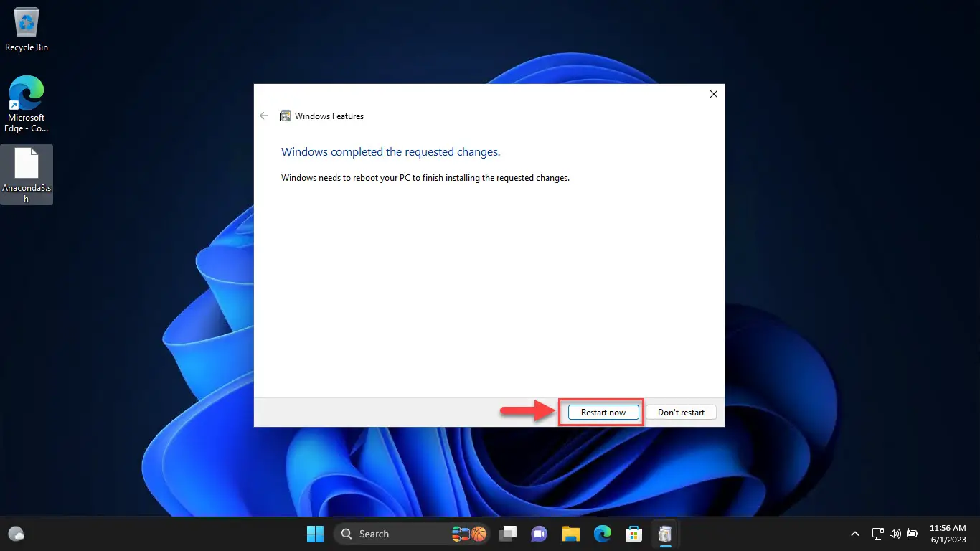Click the Windows Features title icon
The width and height of the screenshot is (980, 551).
tap(285, 116)
